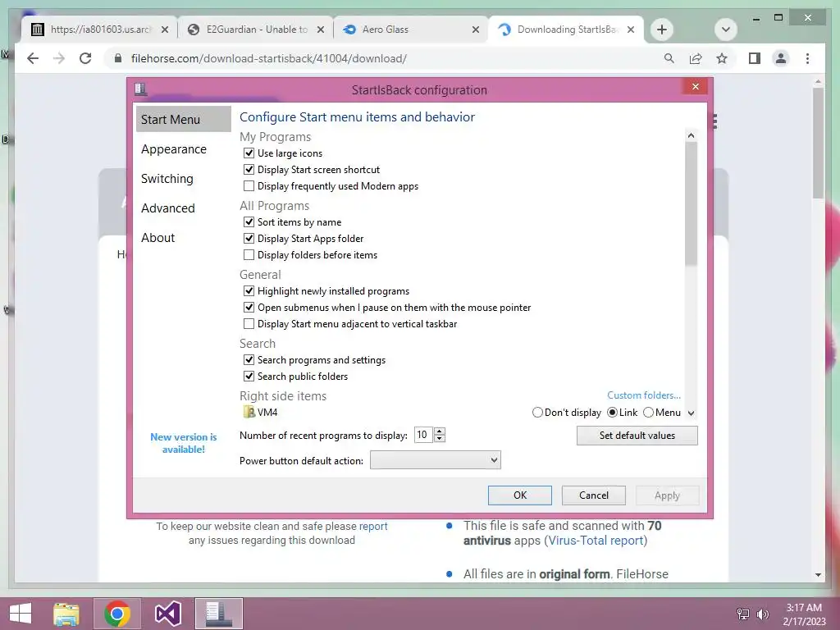Reload the filehorse page
The width and height of the screenshot is (840, 630).
85,58
